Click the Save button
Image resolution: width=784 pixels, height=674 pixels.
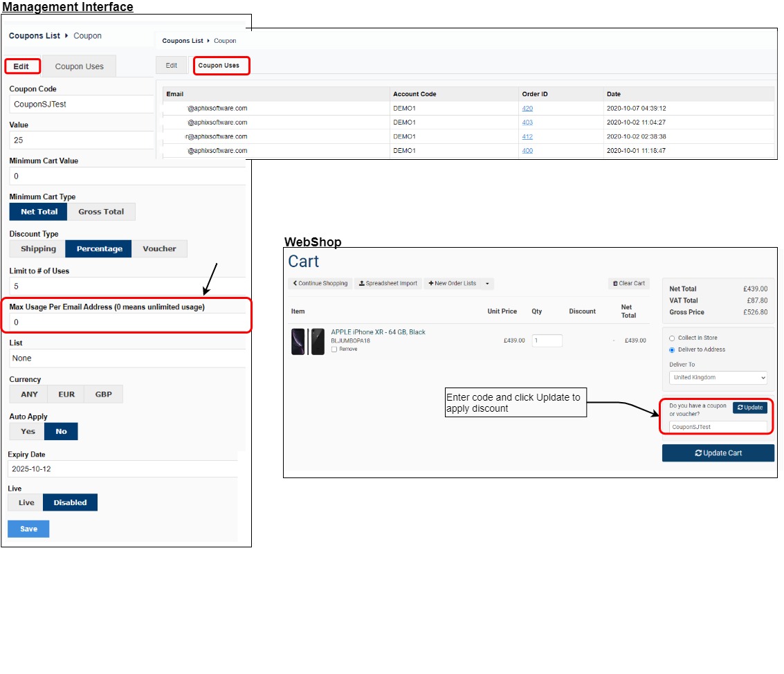28,529
